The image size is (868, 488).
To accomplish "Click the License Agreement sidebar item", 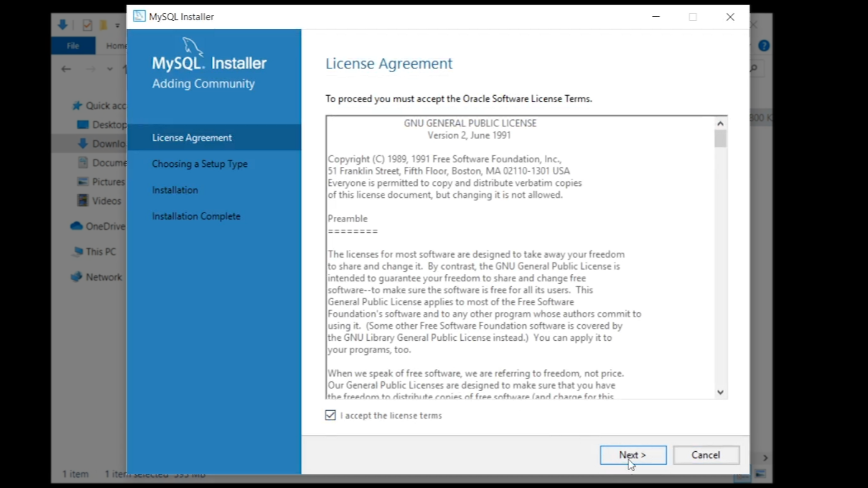I will click(191, 137).
